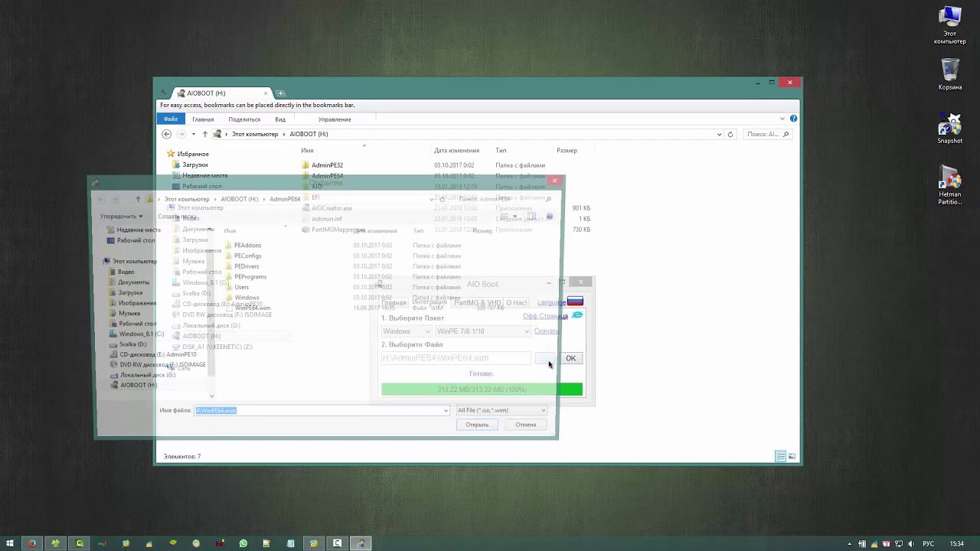
Task: Switch to Интеграция tab in AIO Boot
Action: click(429, 302)
